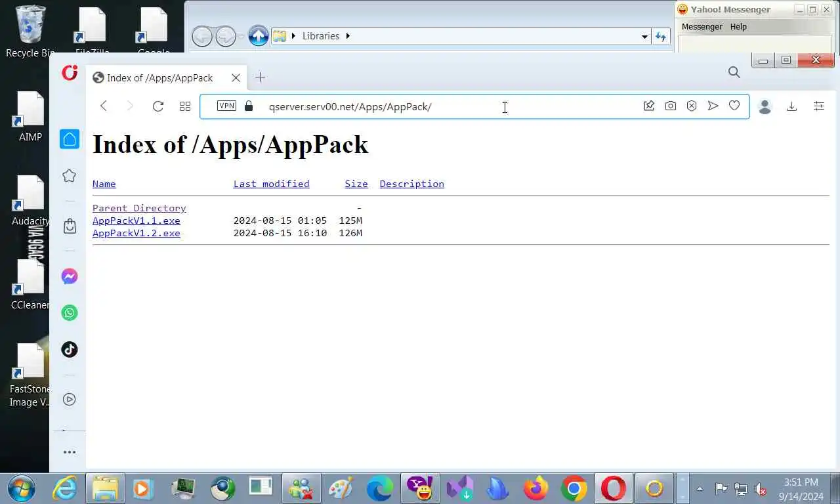
Task: Open shopping bag in Opera sidebar
Action: [70, 226]
